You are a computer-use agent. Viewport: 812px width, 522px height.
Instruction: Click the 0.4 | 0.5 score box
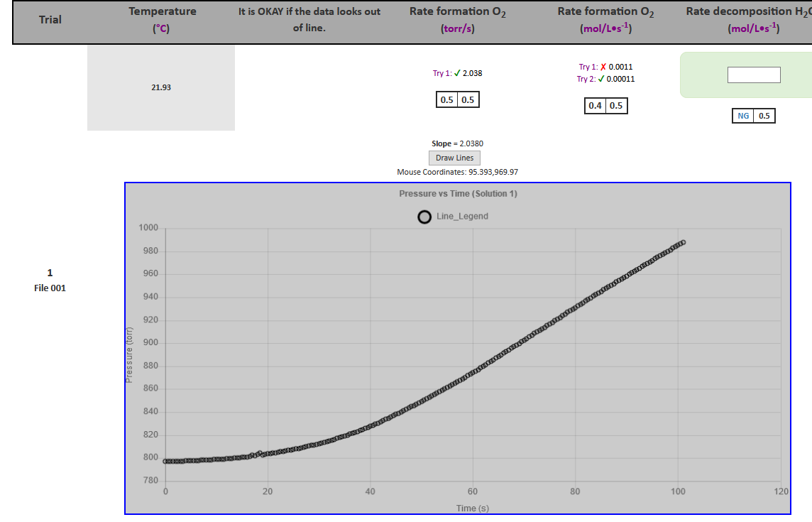[605, 105]
